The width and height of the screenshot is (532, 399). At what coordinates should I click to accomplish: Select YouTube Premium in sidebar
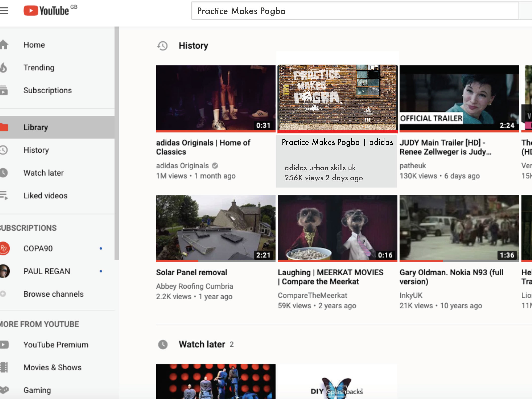[x=56, y=345]
